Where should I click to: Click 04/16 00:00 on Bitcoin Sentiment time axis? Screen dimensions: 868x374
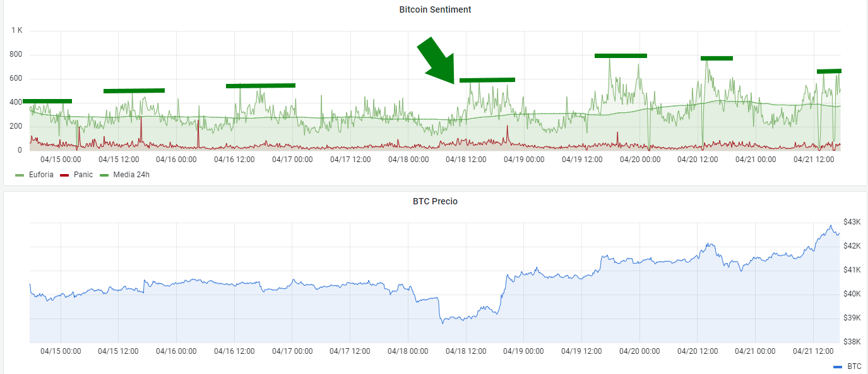tap(176, 160)
